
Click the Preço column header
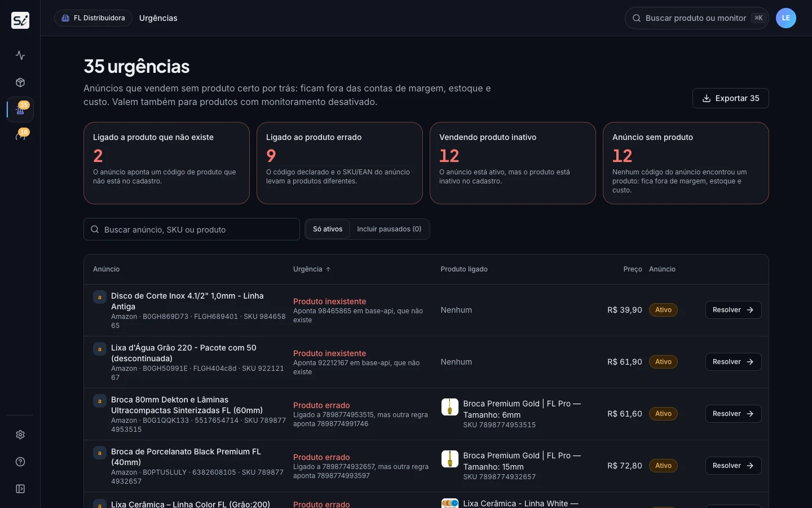[633, 269]
